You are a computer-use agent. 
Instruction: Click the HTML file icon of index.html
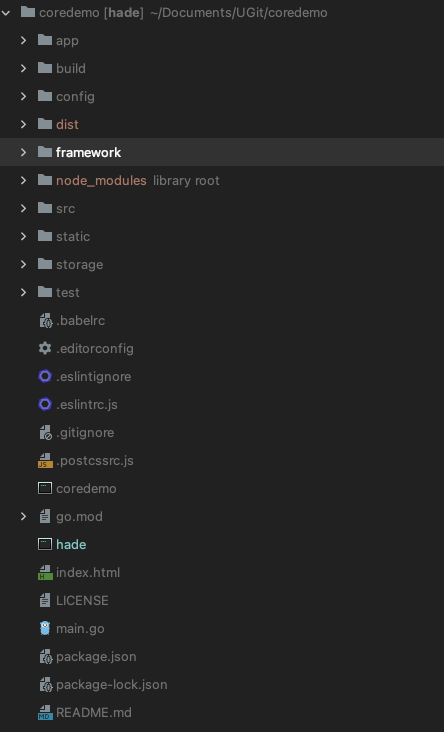tap(45, 572)
